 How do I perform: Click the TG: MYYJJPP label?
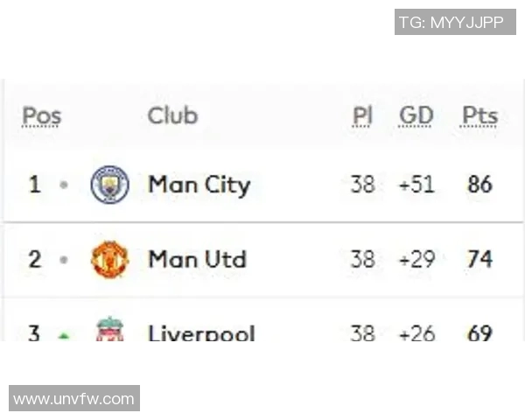[x=455, y=22]
